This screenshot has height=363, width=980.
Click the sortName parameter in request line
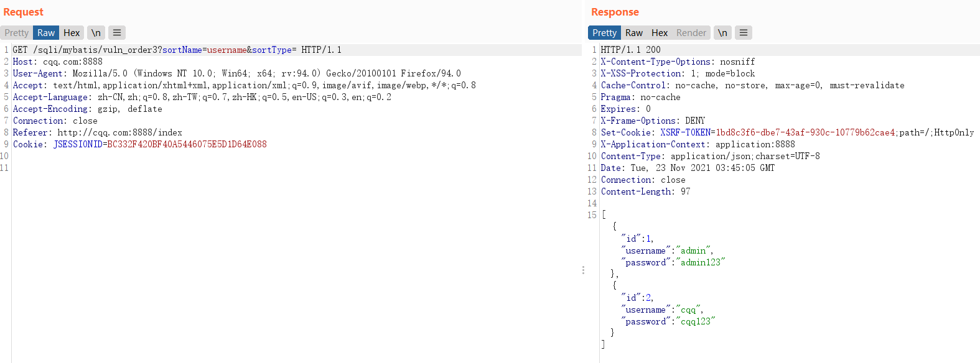pyautogui.click(x=182, y=50)
